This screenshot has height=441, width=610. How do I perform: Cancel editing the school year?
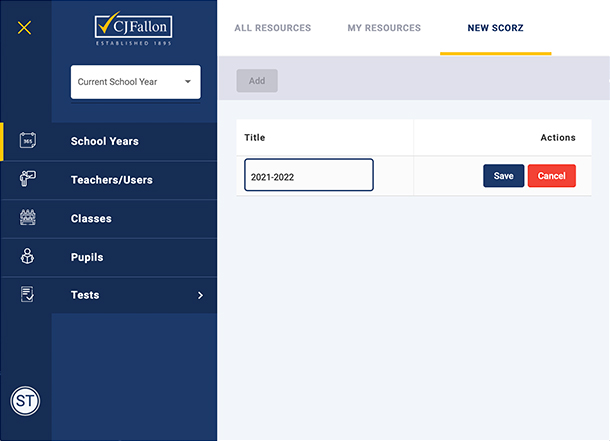(x=551, y=176)
